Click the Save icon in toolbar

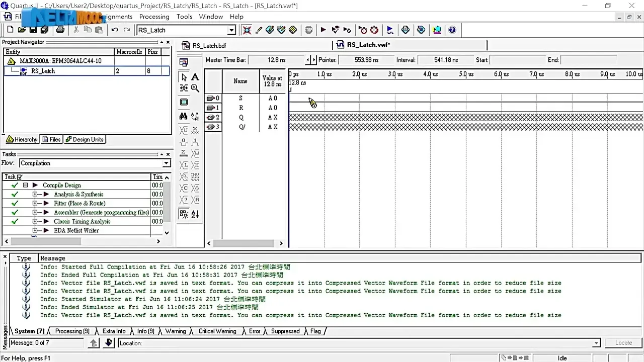click(x=33, y=30)
